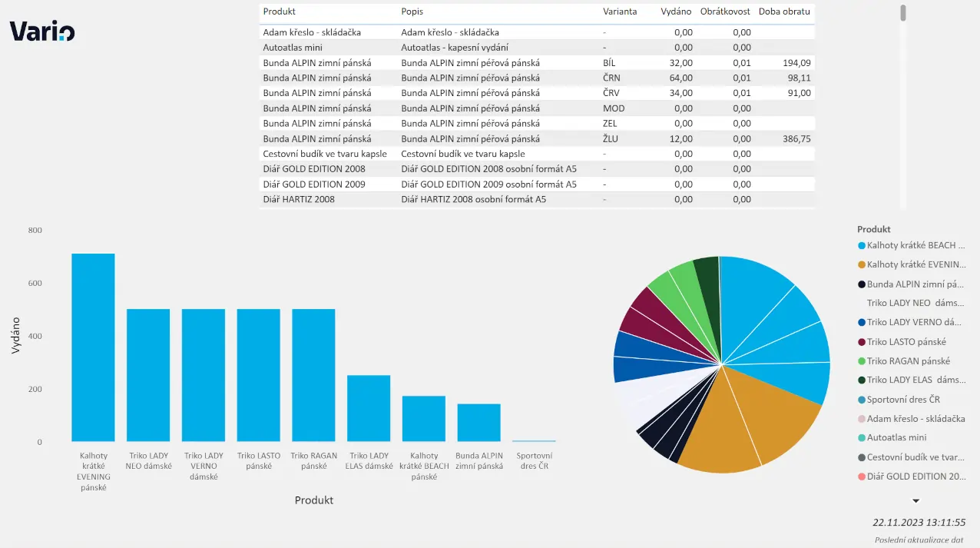Click the Diář GOLD EDITION legend marker
Viewport: 980px width, 548px height.
(x=862, y=477)
